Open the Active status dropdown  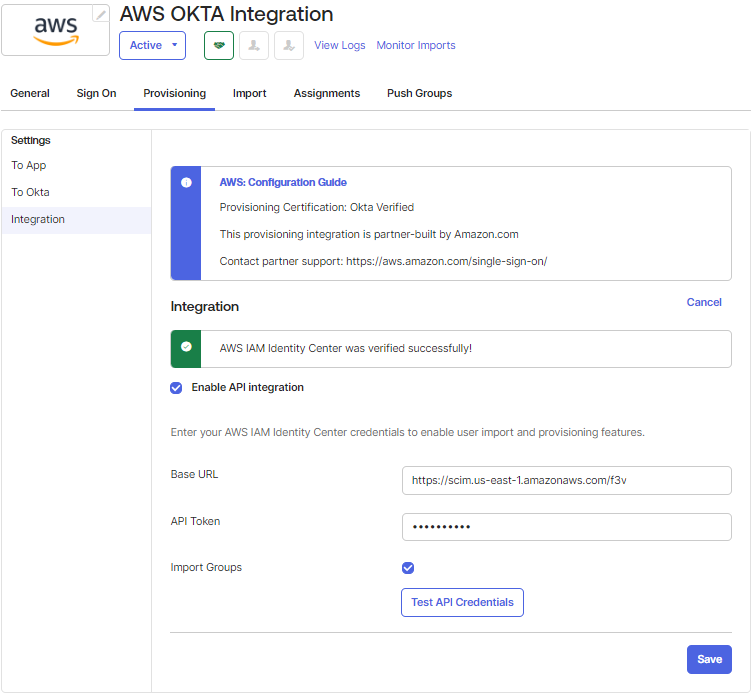[153, 46]
